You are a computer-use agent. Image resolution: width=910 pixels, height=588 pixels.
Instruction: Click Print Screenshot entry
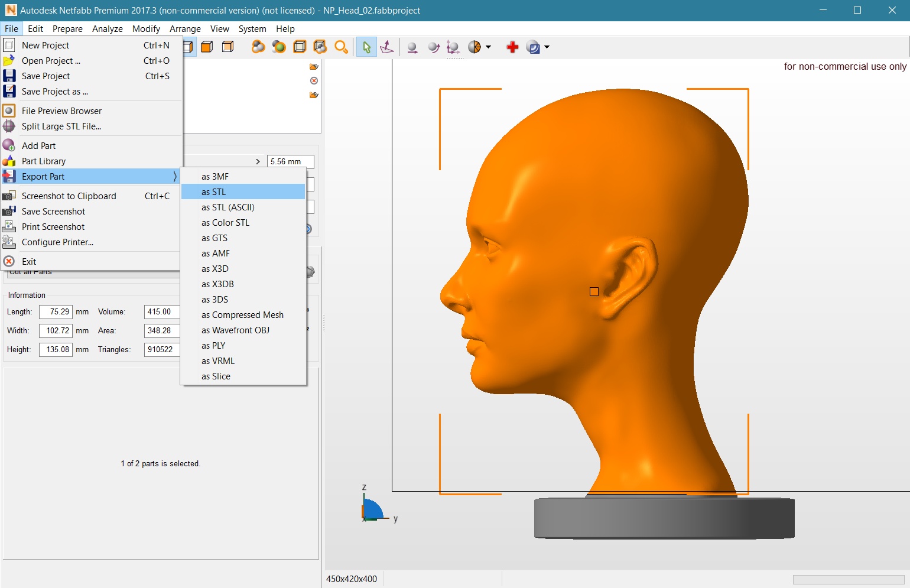point(91,227)
